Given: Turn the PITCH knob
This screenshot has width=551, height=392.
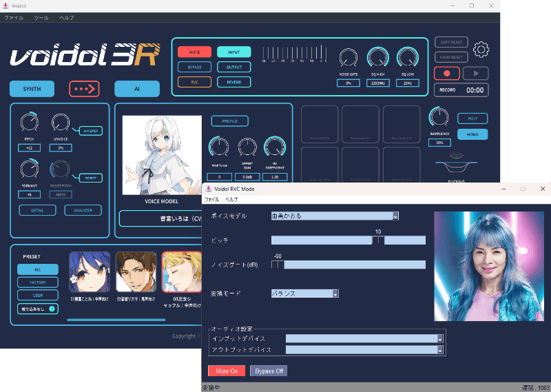Looking at the screenshot, I should point(30,122).
